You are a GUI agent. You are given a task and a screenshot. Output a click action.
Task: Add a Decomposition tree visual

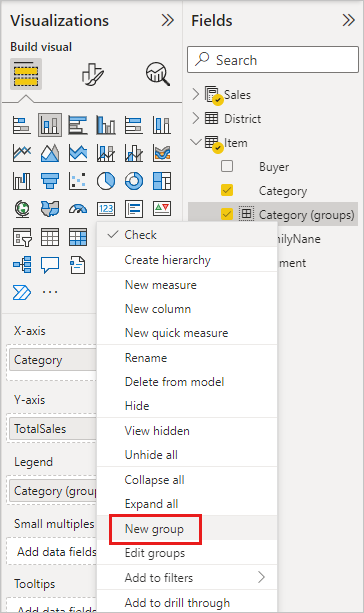coord(22,265)
